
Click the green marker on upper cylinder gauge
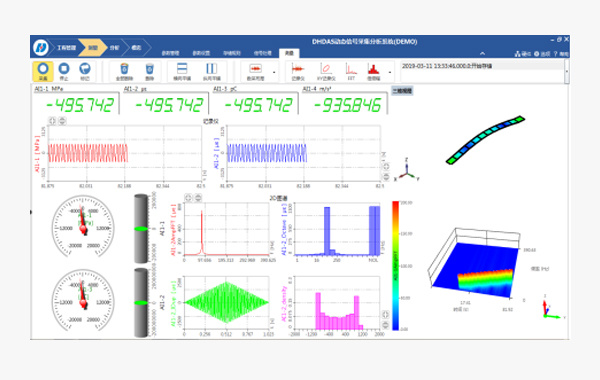click(x=141, y=229)
